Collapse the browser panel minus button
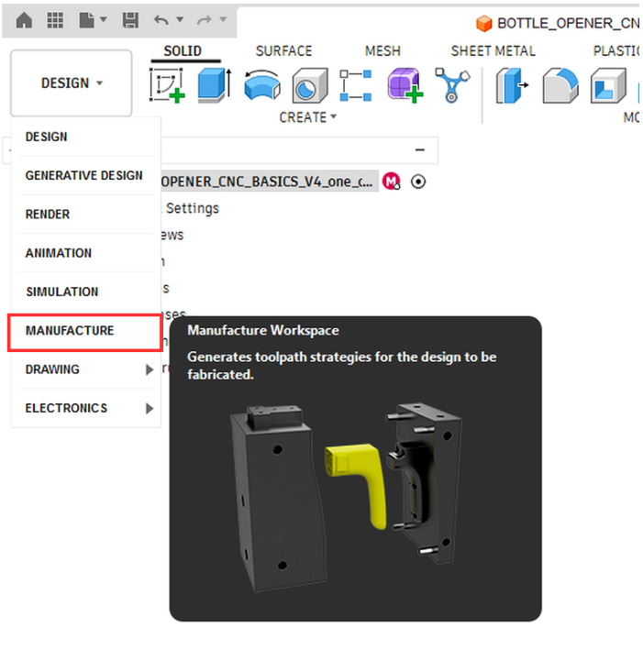643x672 pixels. pos(420,149)
